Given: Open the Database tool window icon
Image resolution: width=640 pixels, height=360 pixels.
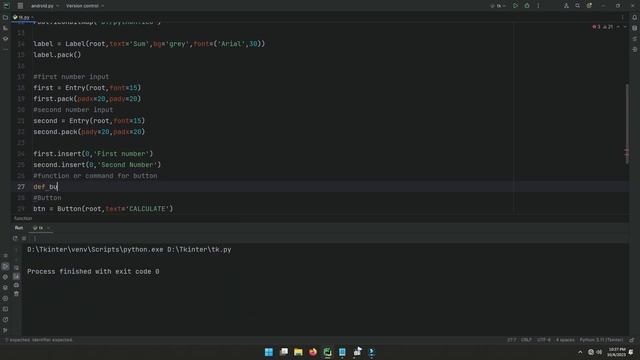Looking at the screenshot, I should 635,28.
